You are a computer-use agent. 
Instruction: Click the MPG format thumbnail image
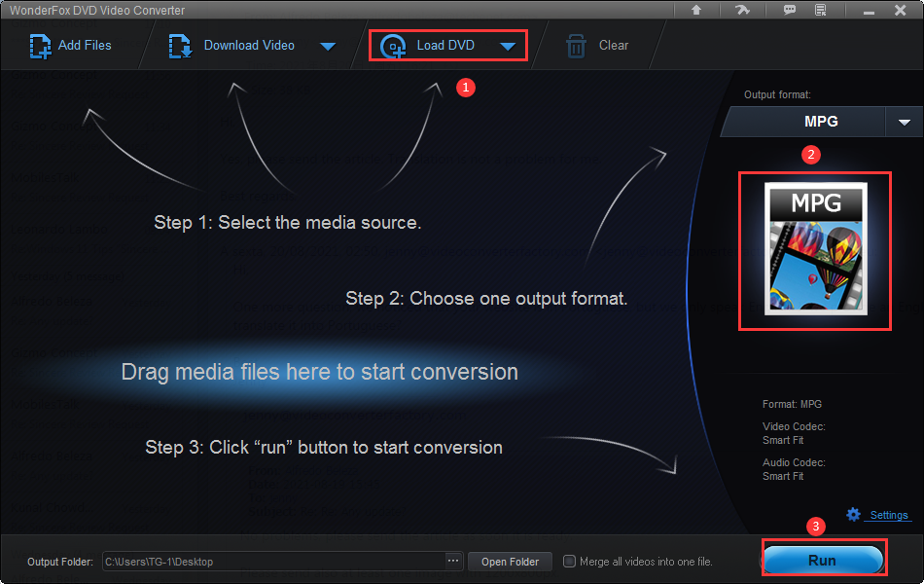(x=816, y=248)
